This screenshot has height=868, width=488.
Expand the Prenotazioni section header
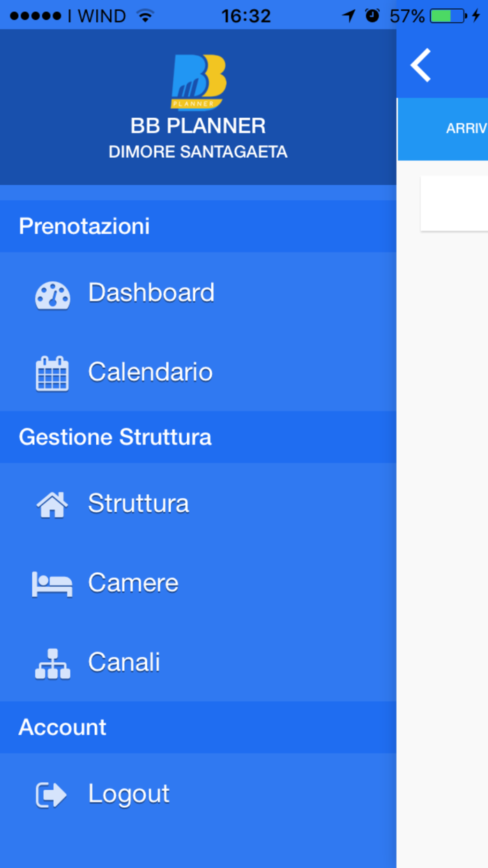pos(84,225)
